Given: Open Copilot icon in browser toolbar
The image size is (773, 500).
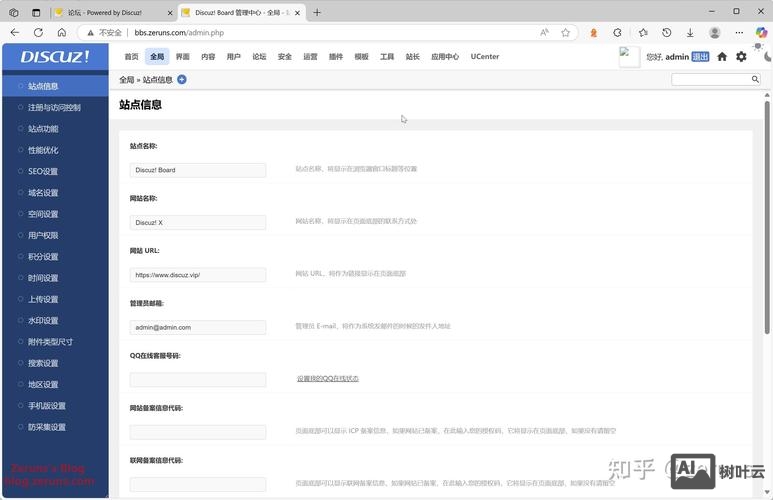Looking at the screenshot, I should click(761, 33).
